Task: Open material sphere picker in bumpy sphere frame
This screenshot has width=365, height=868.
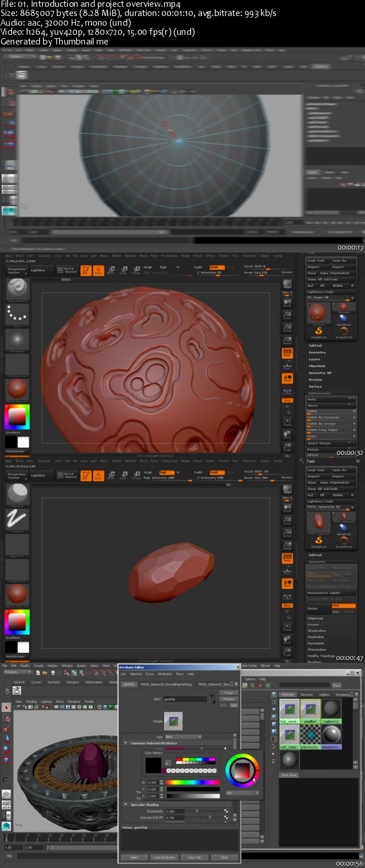Action: (17, 390)
